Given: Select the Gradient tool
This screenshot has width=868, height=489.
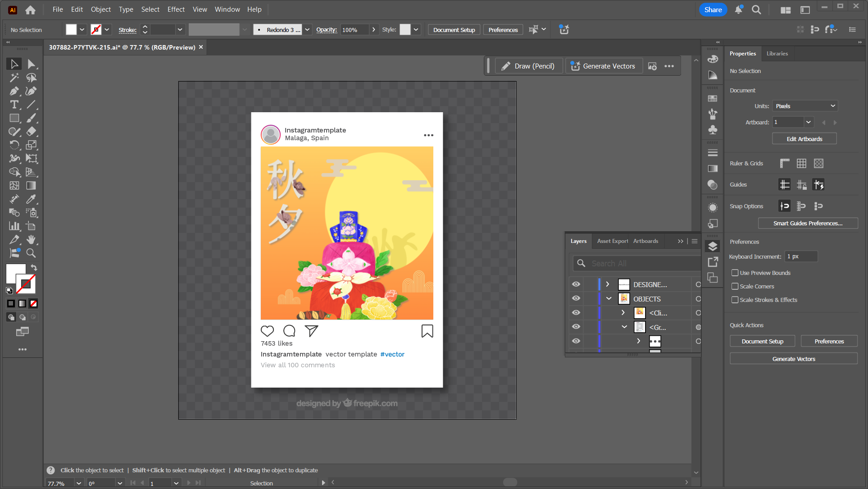Looking at the screenshot, I should click(31, 186).
